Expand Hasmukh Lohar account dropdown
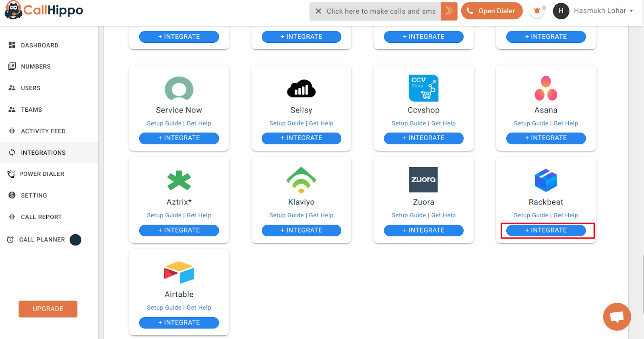 coord(603,11)
